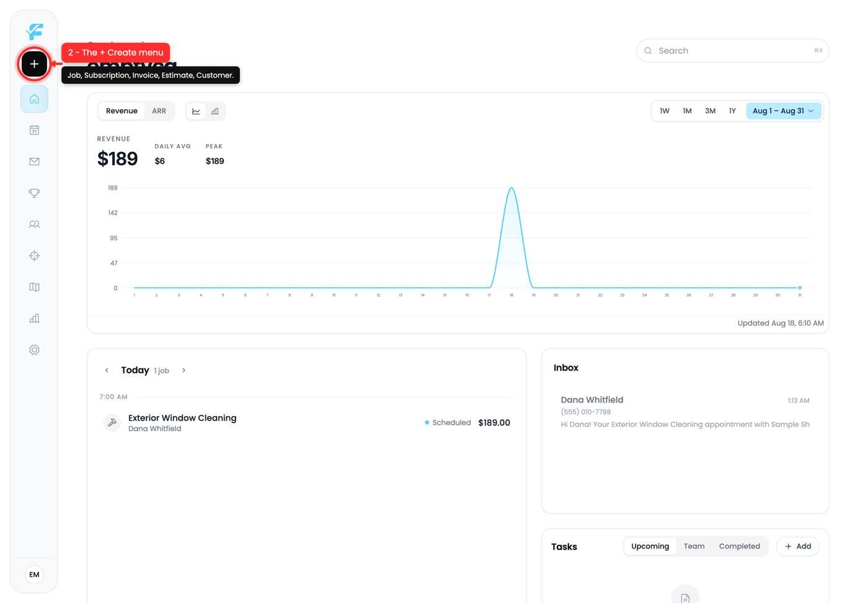Open the customers people sidebar icon
868x603 pixels.
(34, 225)
